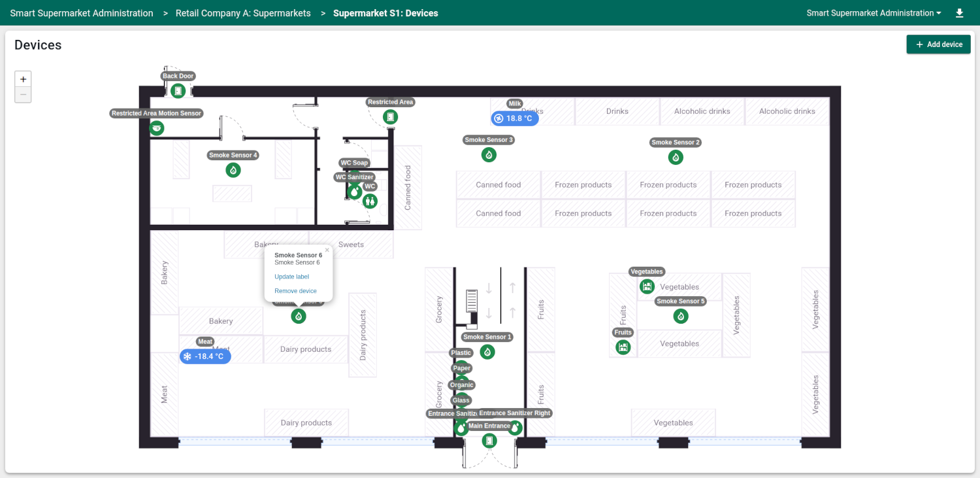Select the Restricted Area Motion Sensor icon

pos(156,128)
